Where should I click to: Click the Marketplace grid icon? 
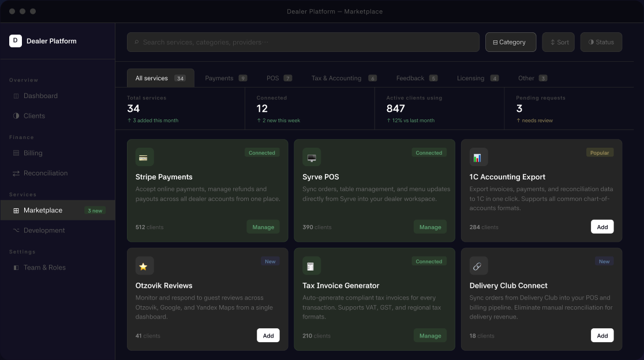click(16, 211)
